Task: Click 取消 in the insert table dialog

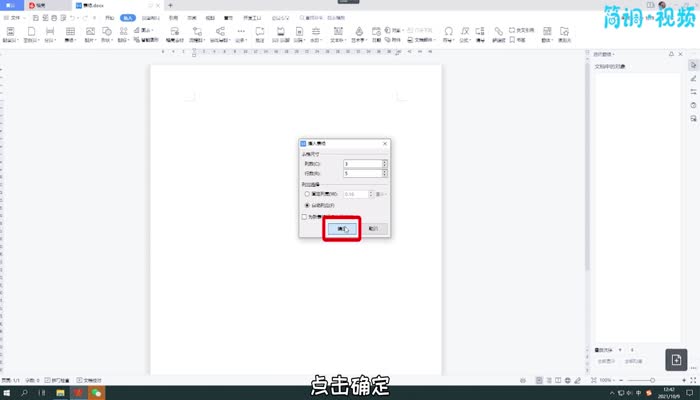Action: pos(372,228)
